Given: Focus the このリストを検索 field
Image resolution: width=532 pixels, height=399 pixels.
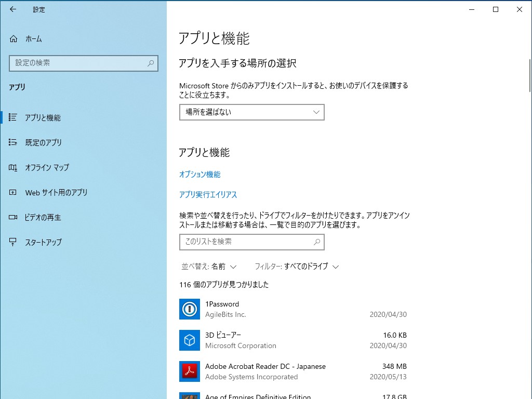Looking at the screenshot, I should click(252, 242).
